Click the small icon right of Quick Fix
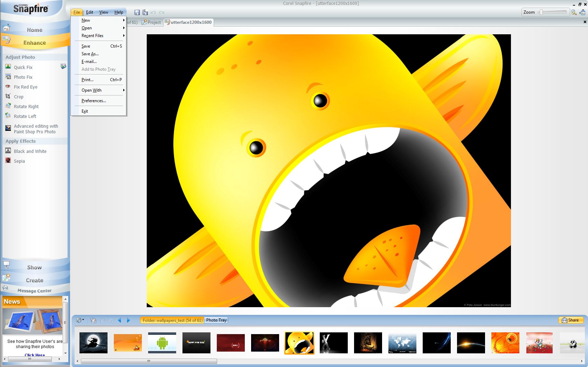The image size is (588, 367). tap(63, 66)
